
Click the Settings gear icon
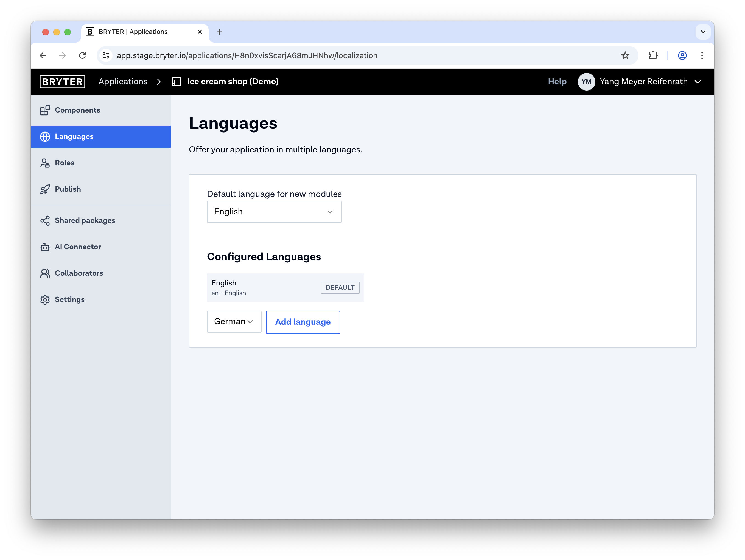tap(45, 300)
